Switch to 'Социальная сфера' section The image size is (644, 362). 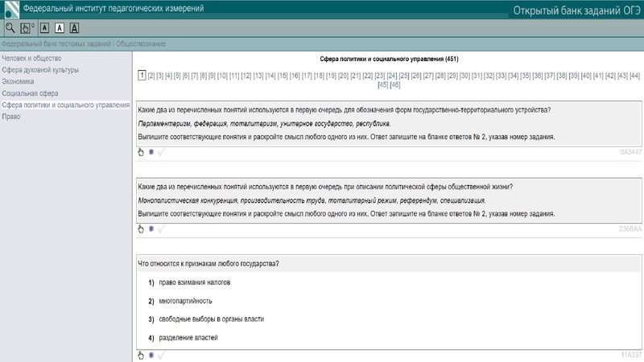(x=30, y=93)
